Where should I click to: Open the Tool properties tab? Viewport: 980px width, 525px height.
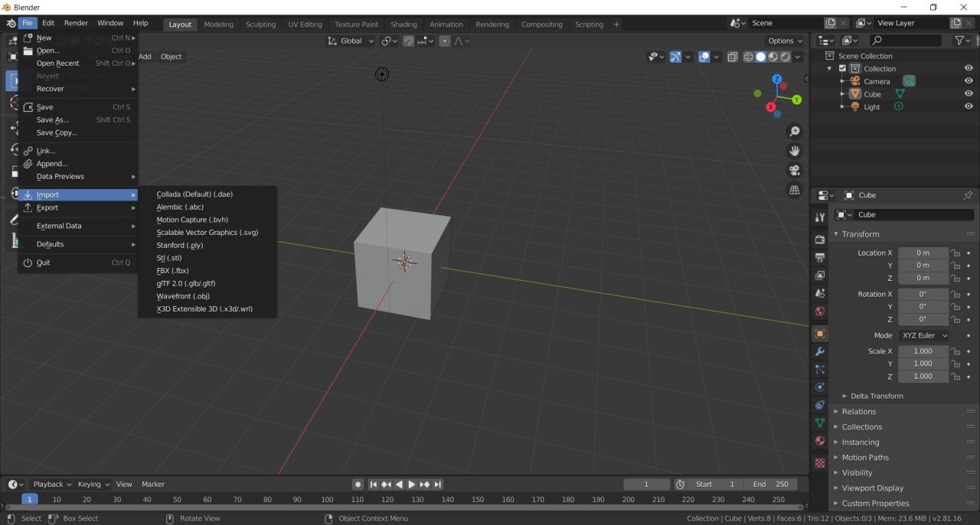tap(820, 217)
